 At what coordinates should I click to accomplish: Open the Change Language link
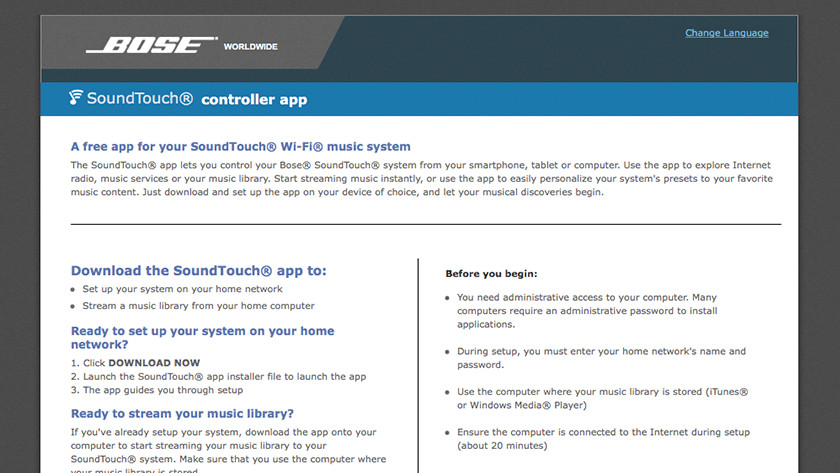(726, 33)
